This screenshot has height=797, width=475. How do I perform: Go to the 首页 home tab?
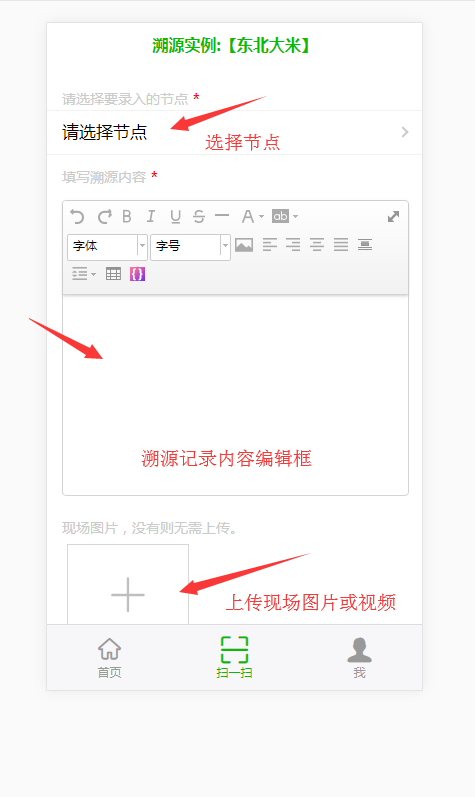(109, 658)
